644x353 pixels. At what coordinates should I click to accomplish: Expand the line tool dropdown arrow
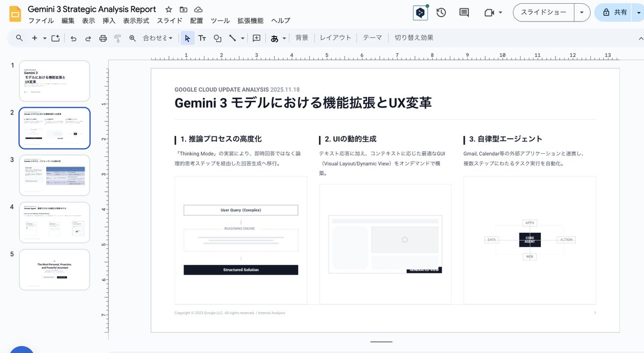click(243, 38)
